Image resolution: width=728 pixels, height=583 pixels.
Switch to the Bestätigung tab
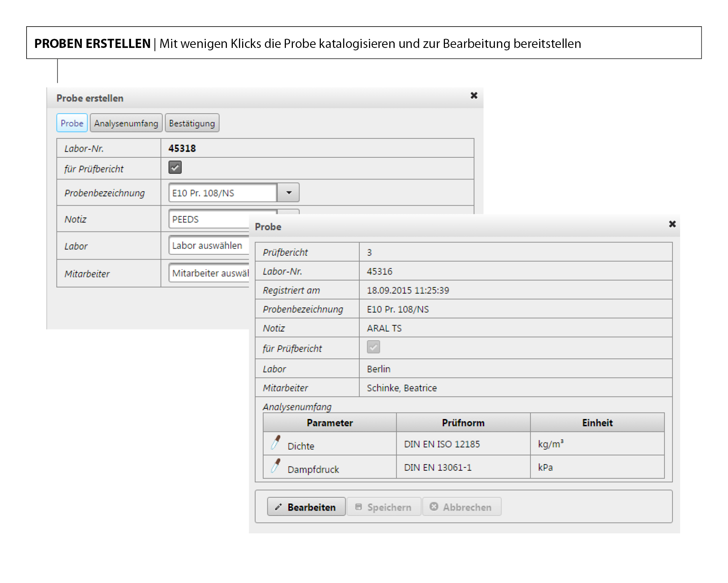point(192,123)
